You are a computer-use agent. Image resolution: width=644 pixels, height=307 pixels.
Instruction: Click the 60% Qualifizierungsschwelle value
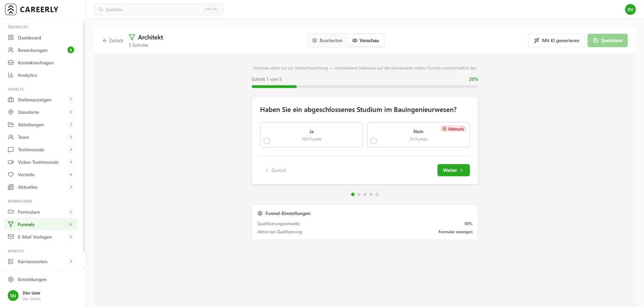tap(468, 224)
